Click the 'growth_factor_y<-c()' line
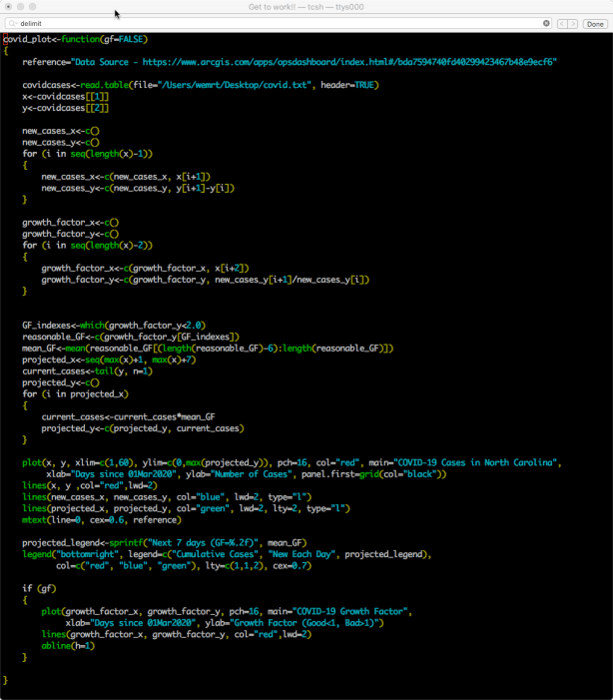This screenshot has height=700, width=613. coord(71,234)
